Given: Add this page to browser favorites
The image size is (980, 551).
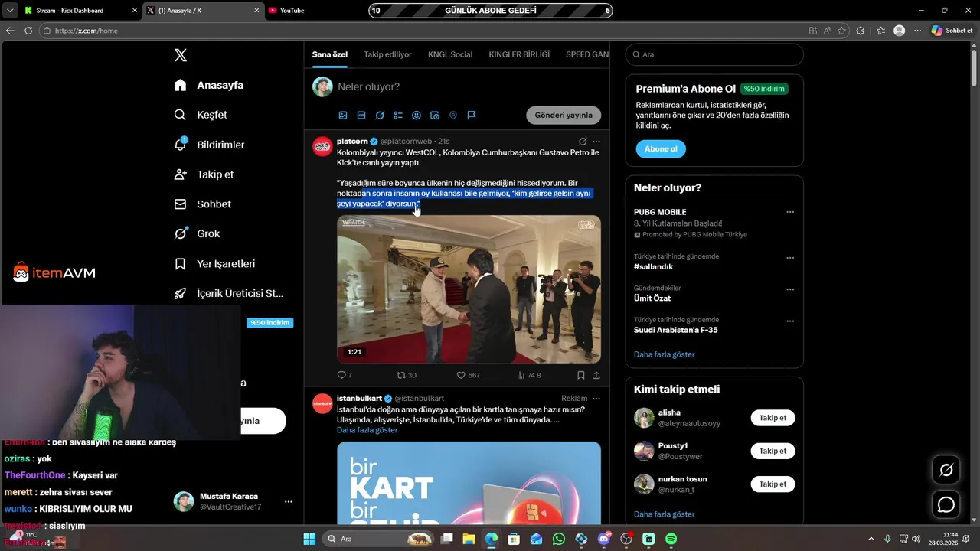Looking at the screenshot, I should [x=842, y=31].
